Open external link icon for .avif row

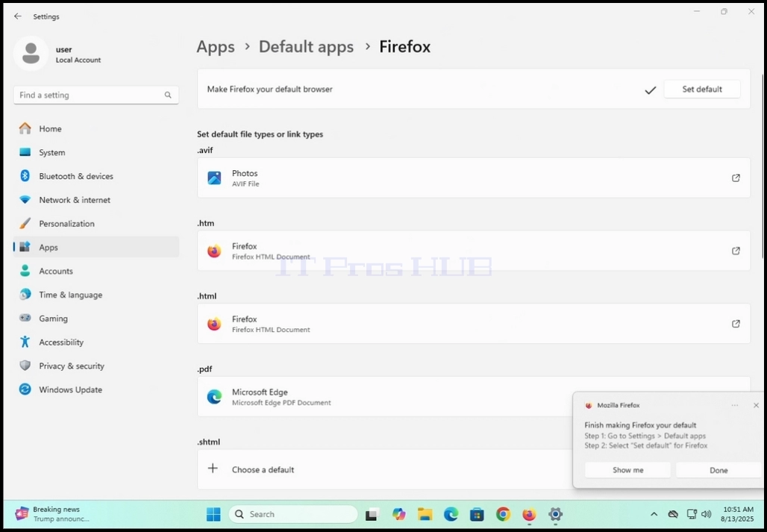(736, 178)
